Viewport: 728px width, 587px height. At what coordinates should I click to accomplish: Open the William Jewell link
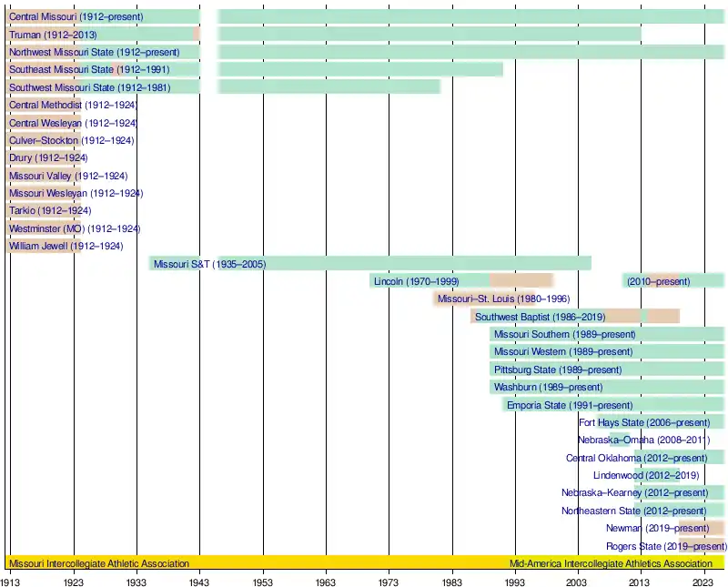38,247
